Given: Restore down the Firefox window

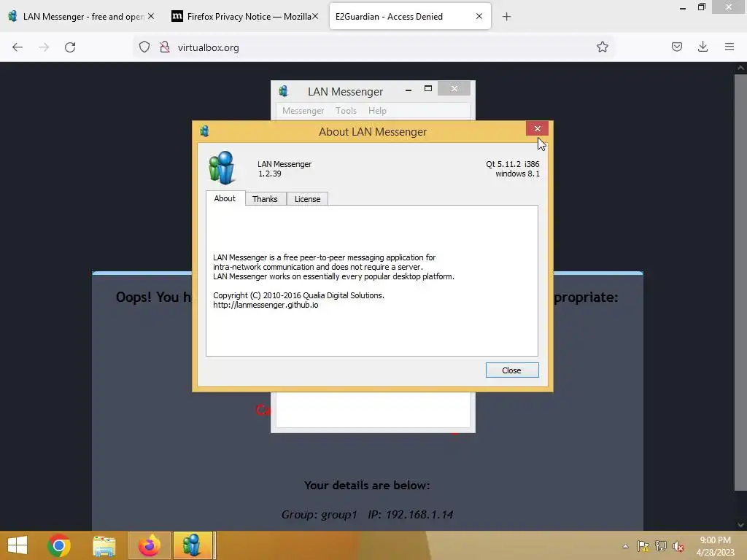Looking at the screenshot, I should pos(702,7).
